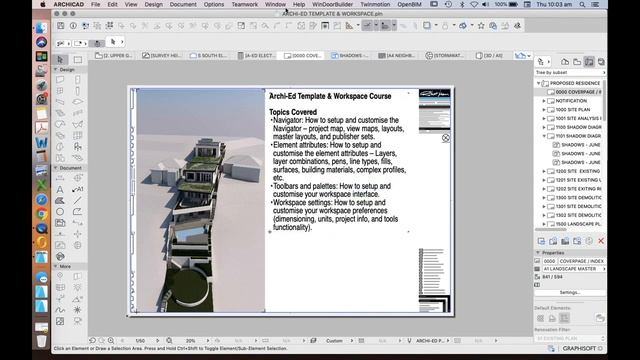Viewport: 640px width, 360px height.
Task: Open Project Map in the Navigator
Action: pos(565,62)
